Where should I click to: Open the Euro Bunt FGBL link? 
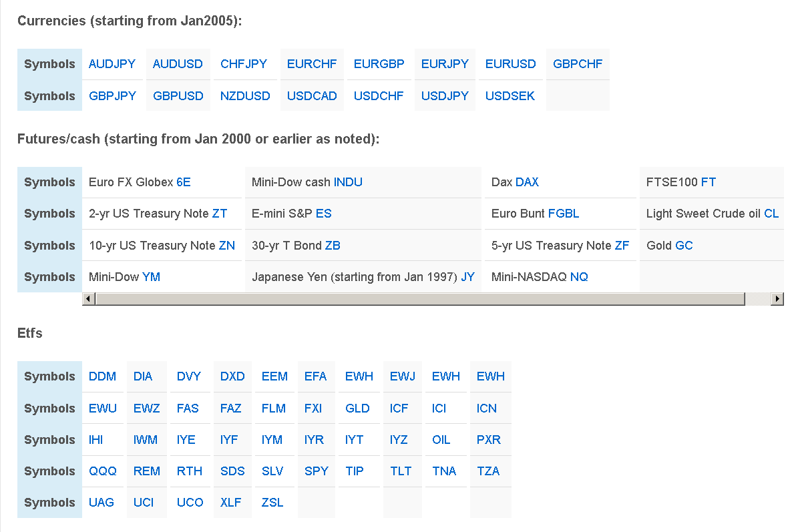tap(564, 214)
